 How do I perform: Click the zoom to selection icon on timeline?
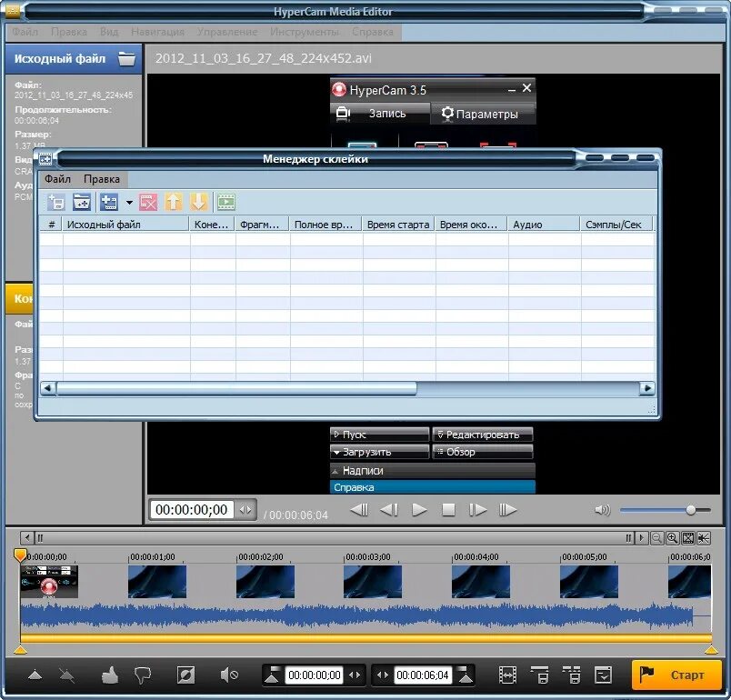pyautogui.click(x=704, y=538)
